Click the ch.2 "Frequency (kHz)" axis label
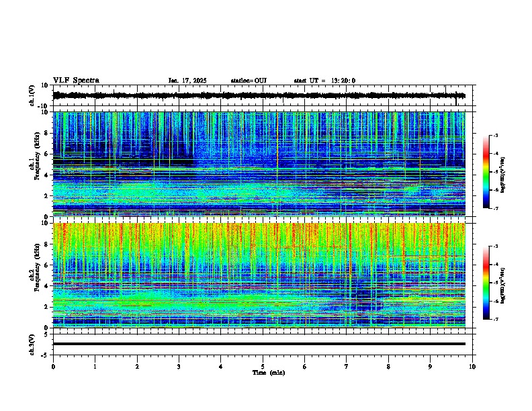 (37, 267)
